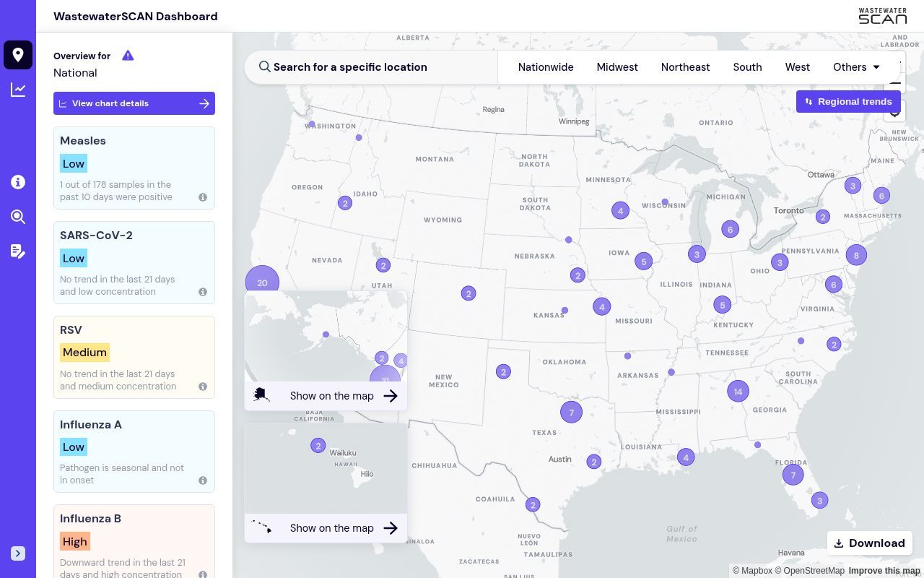
Task: Click the Medium badge in the RSV card
Action: pos(84,353)
